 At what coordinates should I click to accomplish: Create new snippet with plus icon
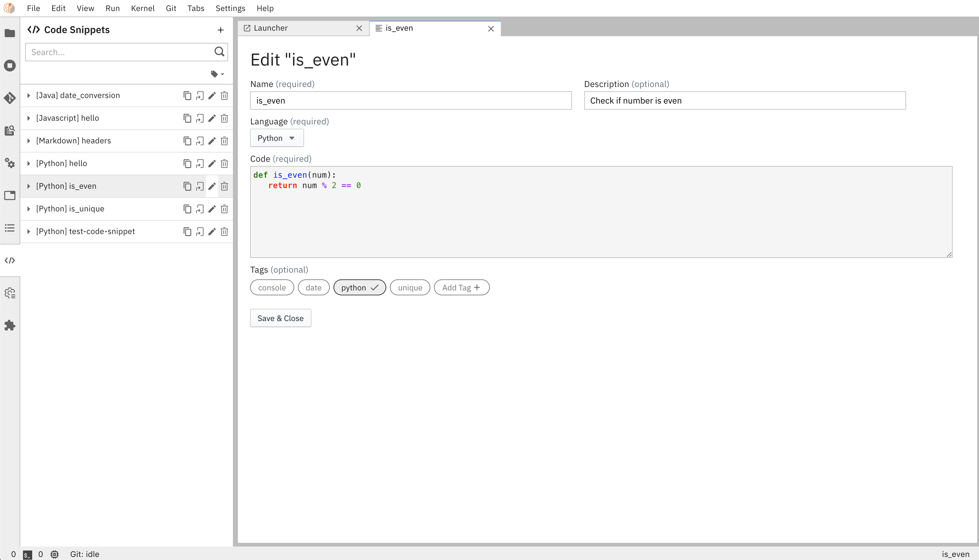pos(220,30)
